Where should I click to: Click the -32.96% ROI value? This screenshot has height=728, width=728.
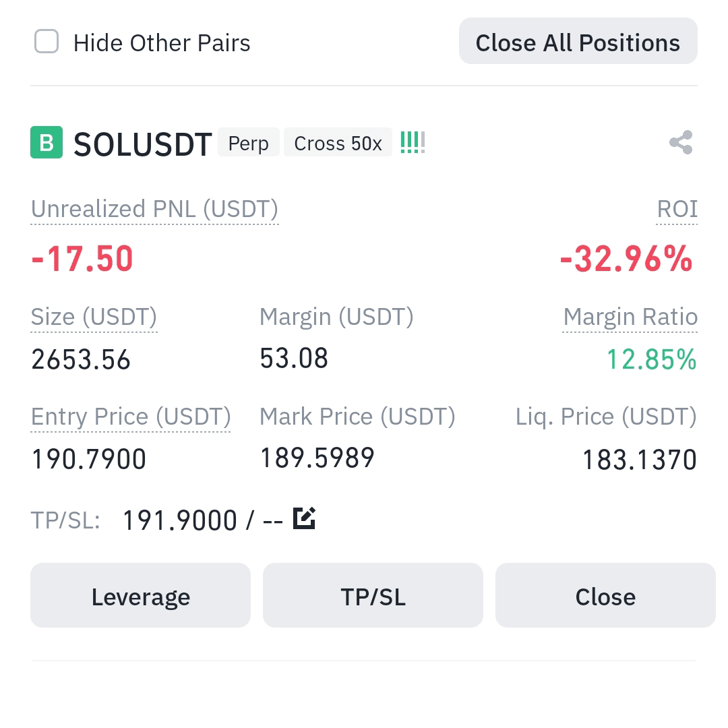[x=626, y=259]
